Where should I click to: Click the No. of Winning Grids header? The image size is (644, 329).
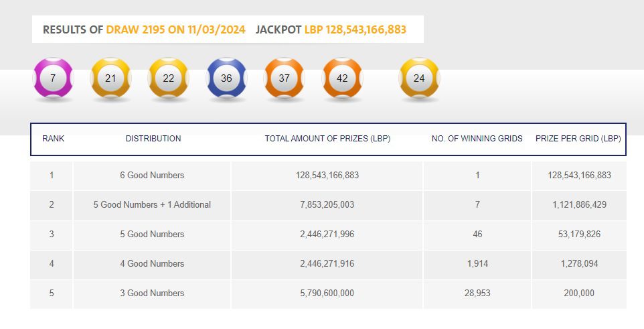tap(477, 139)
